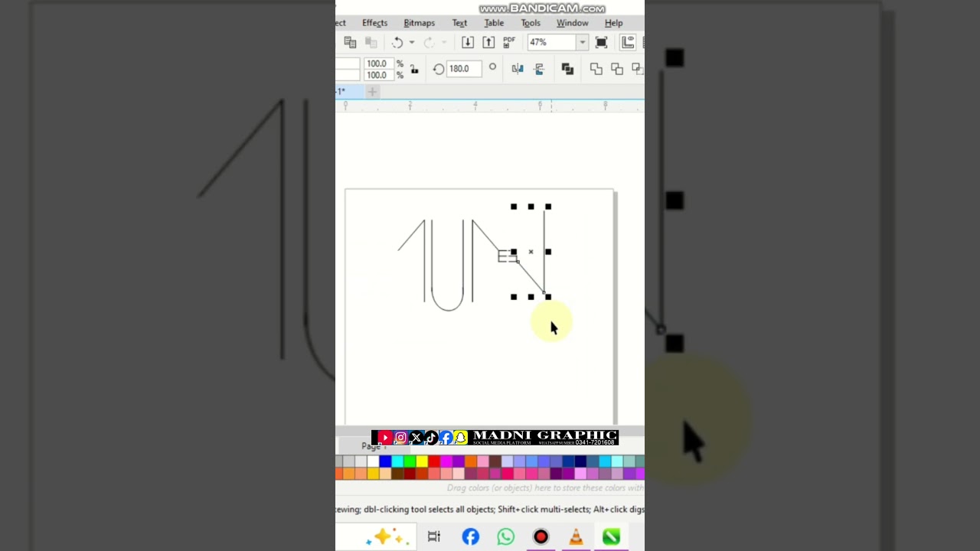980x551 pixels.
Task: Click the Full-screen preview icon
Action: tap(602, 43)
